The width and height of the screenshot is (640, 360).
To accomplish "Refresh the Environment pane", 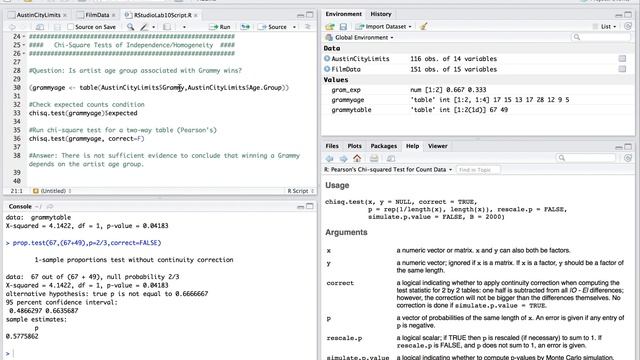I will tap(628, 26).
